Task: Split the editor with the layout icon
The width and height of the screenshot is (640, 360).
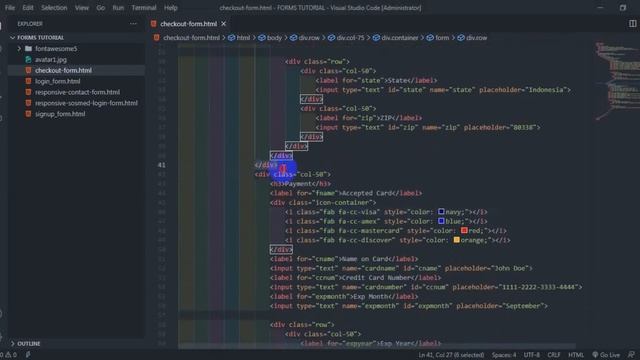Action: click(x=632, y=24)
